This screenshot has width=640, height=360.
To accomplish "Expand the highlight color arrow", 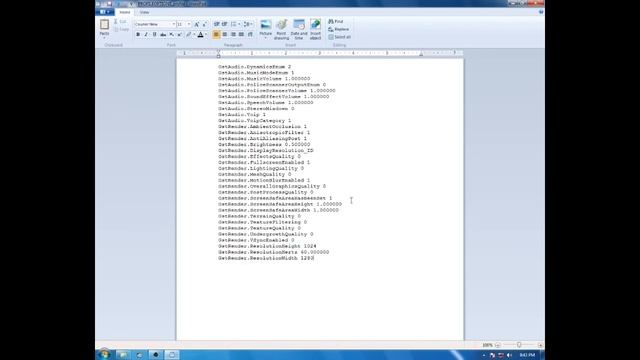I will tap(193, 35).
